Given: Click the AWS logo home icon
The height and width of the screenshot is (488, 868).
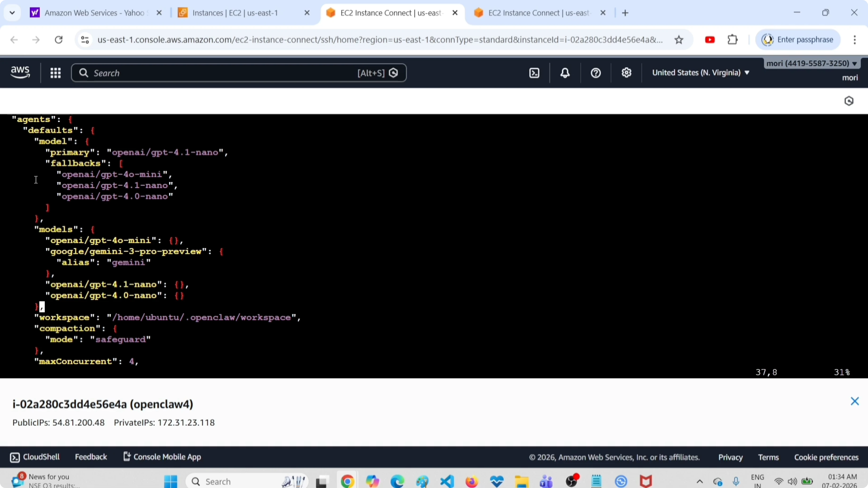Looking at the screenshot, I should [20, 72].
